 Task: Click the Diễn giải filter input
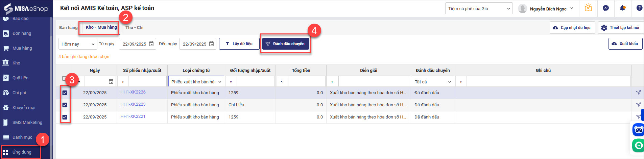click(x=374, y=82)
